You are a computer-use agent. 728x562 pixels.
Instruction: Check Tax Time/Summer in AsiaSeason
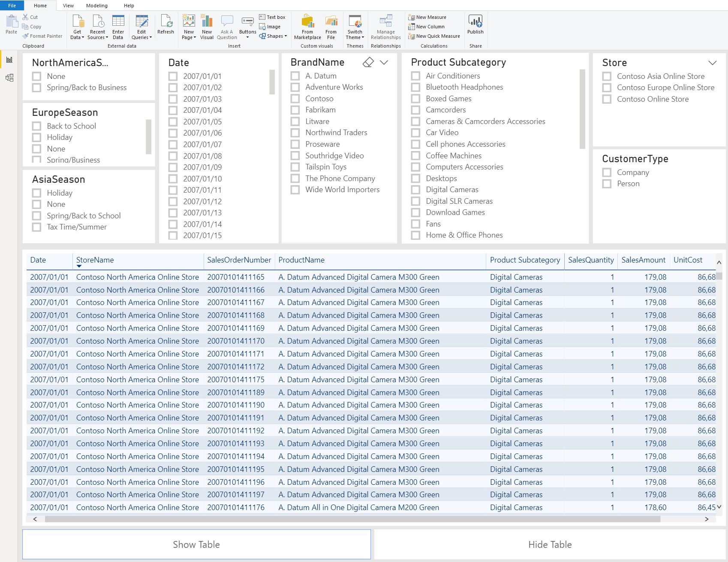(x=37, y=227)
